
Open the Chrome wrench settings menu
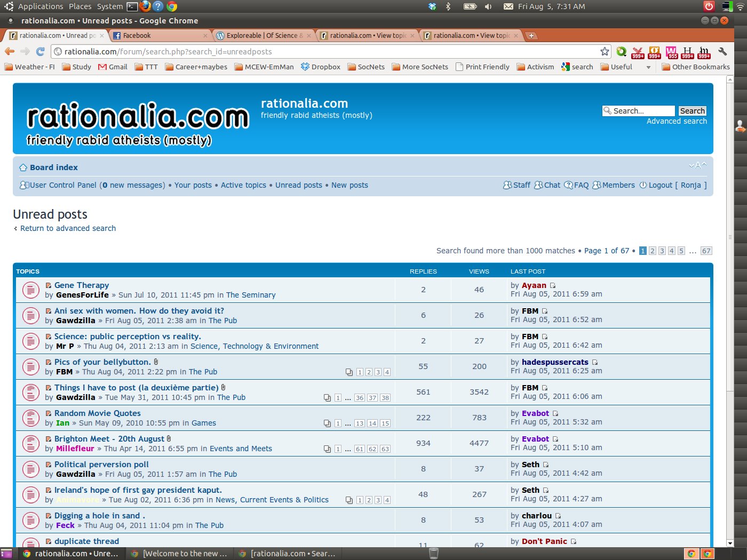(x=722, y=51)
